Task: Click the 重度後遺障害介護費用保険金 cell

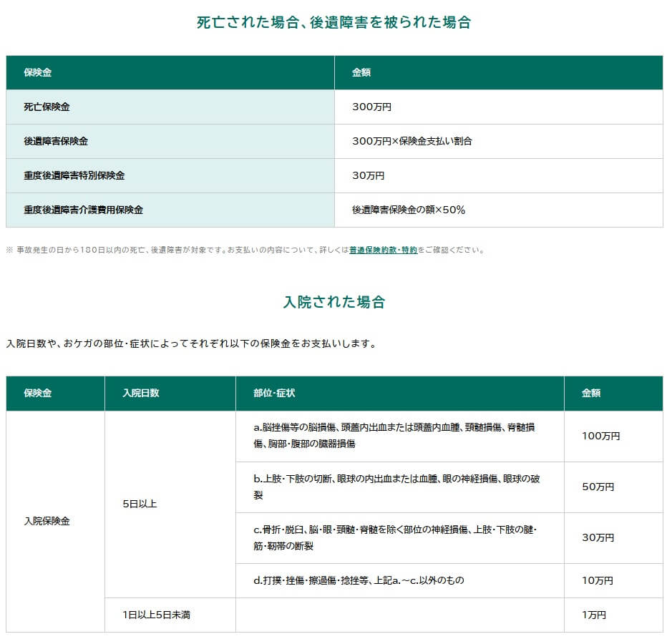Action: (x=84, y=210)
